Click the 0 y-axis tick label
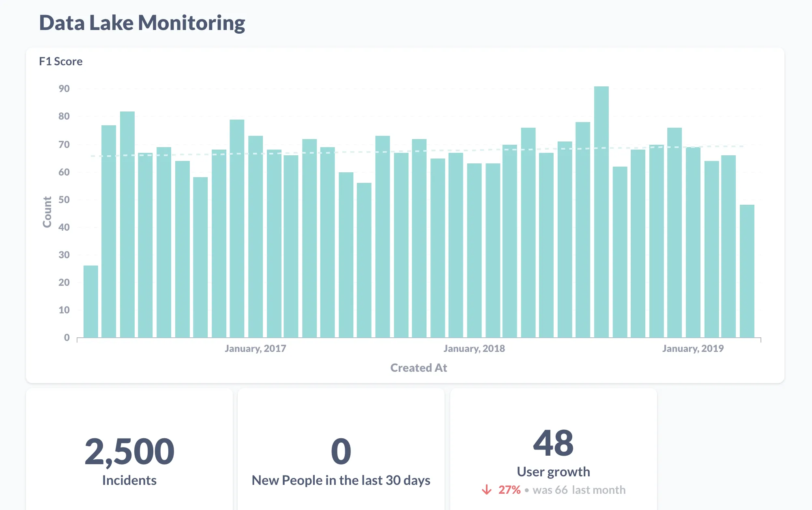This screenshot has width=812, height=510. (x=67, y=337)
